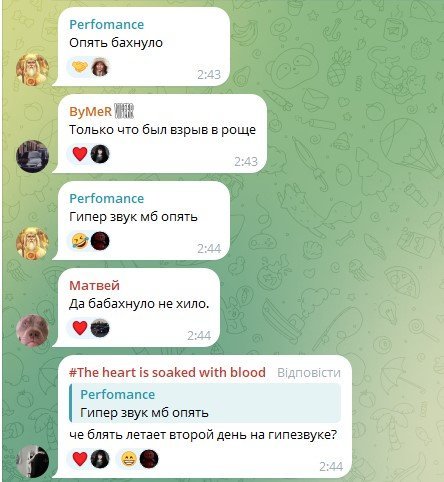The width and height of the screenshot is (444, 482).
Task: Click the heart reaction on Матвей's message
Action: click(x=80, y=328)
